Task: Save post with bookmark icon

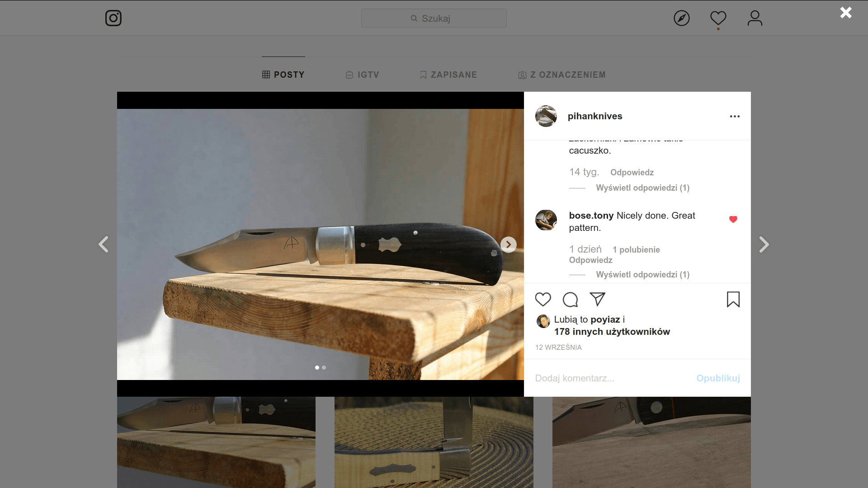Action: coord(733,299)
